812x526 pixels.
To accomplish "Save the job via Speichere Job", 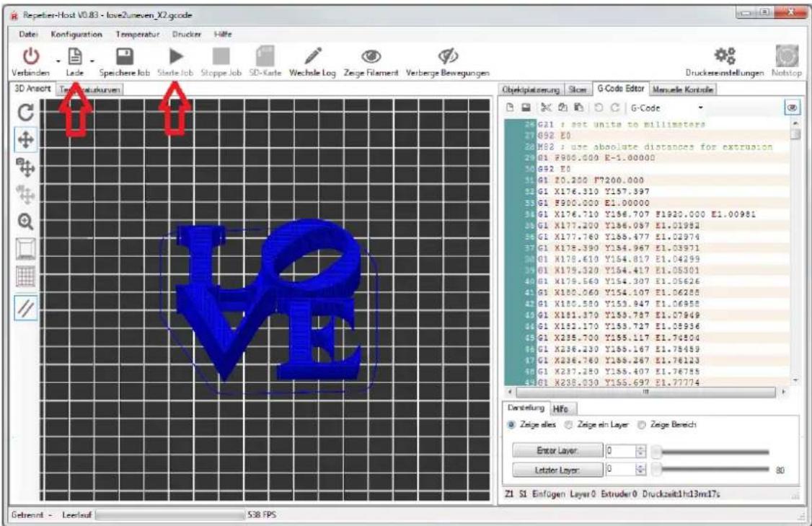I will pyautogui.click(x=124, y=62).
